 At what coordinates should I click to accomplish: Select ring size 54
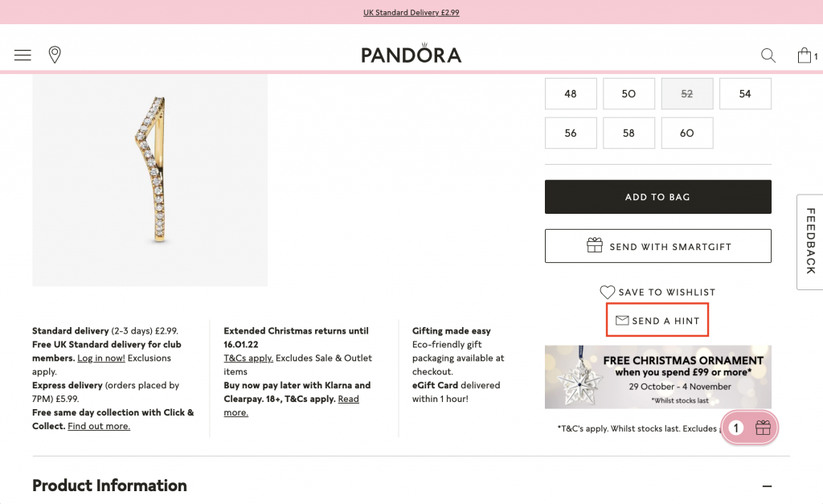click(x=745, y=93)
